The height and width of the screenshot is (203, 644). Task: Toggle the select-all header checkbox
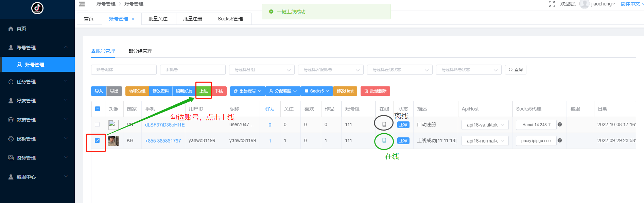click(97, 109)
